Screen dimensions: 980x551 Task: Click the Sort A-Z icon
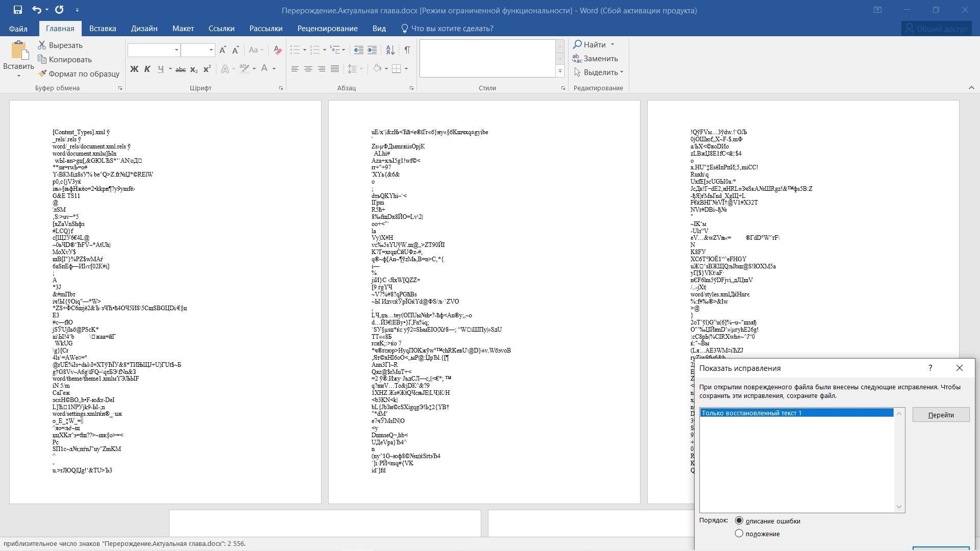390,50
